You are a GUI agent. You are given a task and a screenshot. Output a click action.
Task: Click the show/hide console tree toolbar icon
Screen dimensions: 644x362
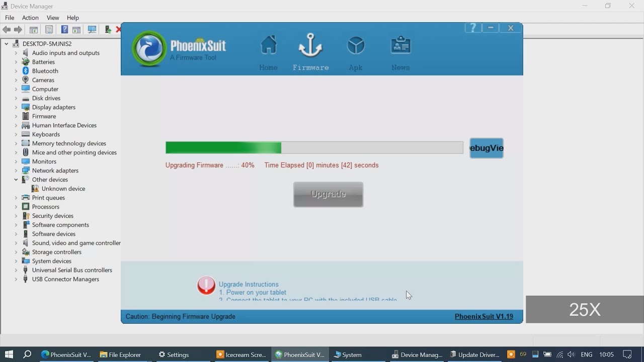tap(34, 30)
